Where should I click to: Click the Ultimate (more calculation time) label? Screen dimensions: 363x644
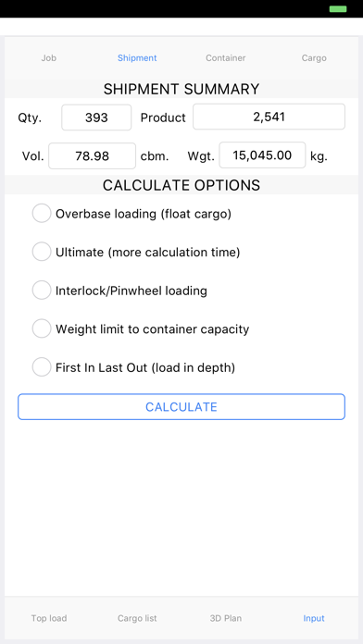coord(148,253)
